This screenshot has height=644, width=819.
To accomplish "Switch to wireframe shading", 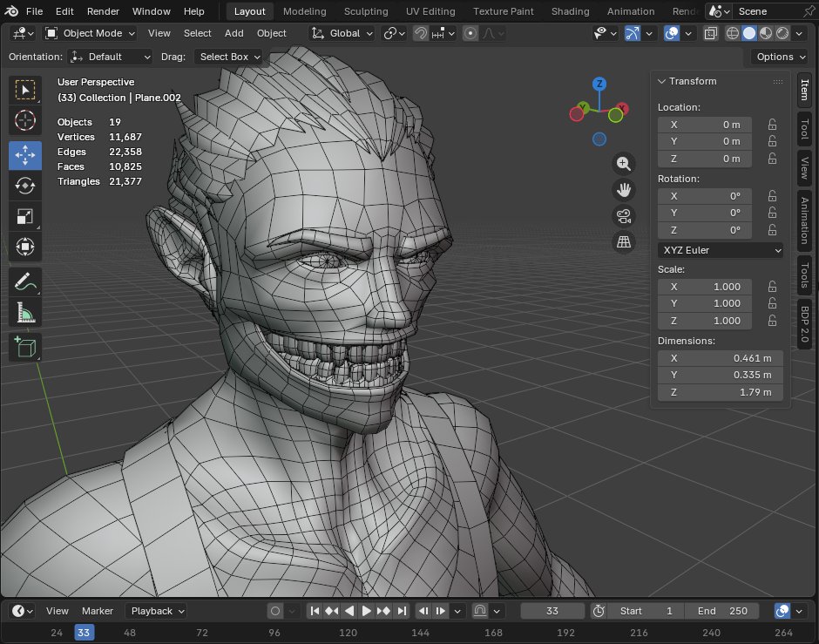I will coord(732,33).
